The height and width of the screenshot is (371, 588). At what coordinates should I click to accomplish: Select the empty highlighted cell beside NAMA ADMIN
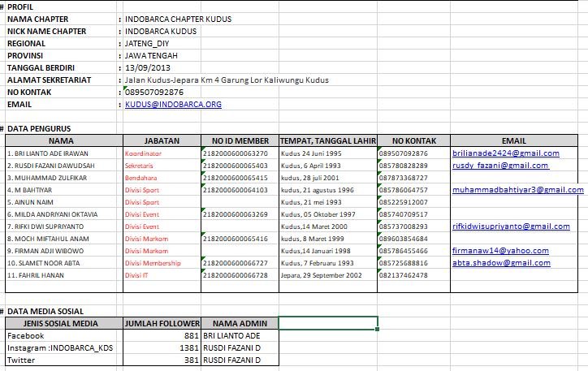[328, 323]
